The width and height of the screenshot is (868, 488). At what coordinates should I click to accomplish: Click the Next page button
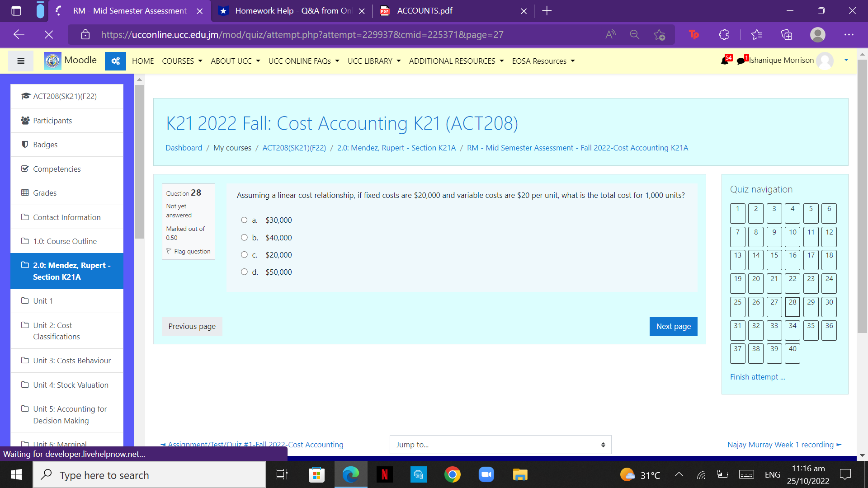(673, 326)
